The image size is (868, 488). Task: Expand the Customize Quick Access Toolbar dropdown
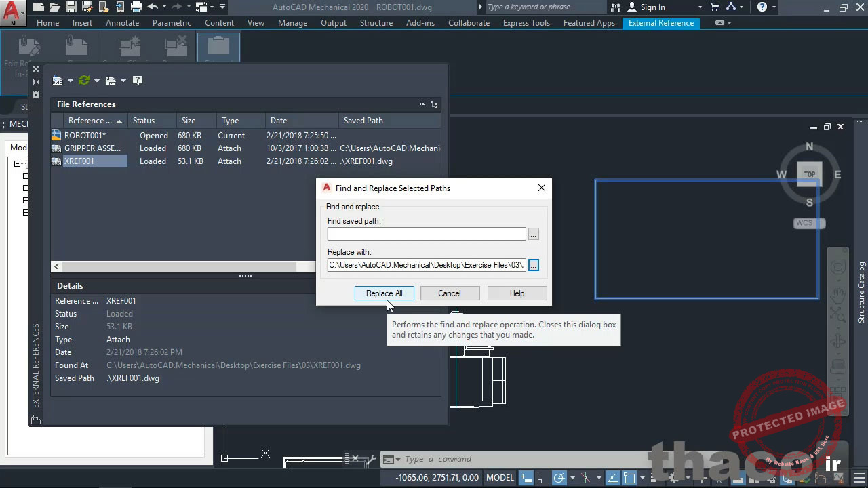click(x=223, y=7)
